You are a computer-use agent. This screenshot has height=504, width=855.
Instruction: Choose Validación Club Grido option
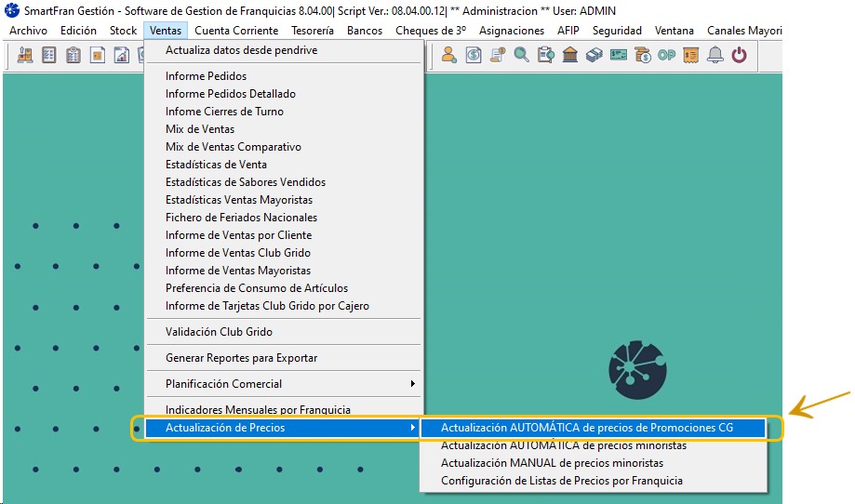[219, 332]
